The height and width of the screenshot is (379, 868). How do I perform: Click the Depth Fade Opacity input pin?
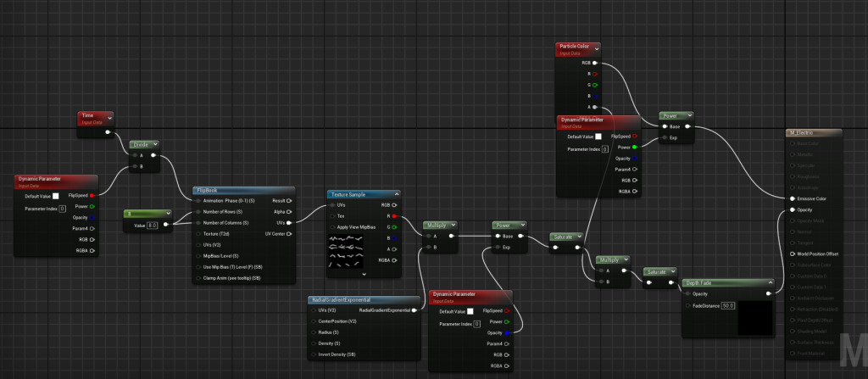[x=687, y=293]
